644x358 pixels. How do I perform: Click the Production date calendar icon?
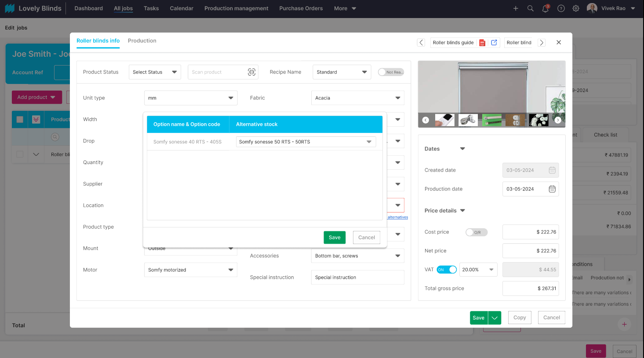552,189
